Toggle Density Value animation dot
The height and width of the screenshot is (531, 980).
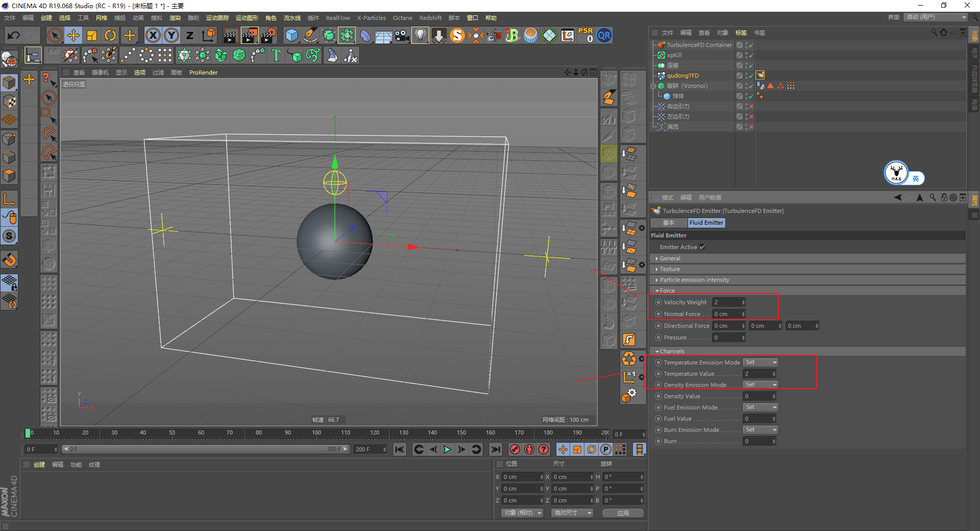point(658,396)
